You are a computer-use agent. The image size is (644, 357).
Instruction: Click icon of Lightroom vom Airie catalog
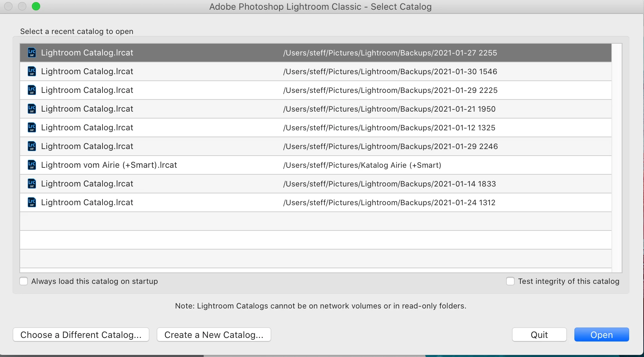click(32, 165)
